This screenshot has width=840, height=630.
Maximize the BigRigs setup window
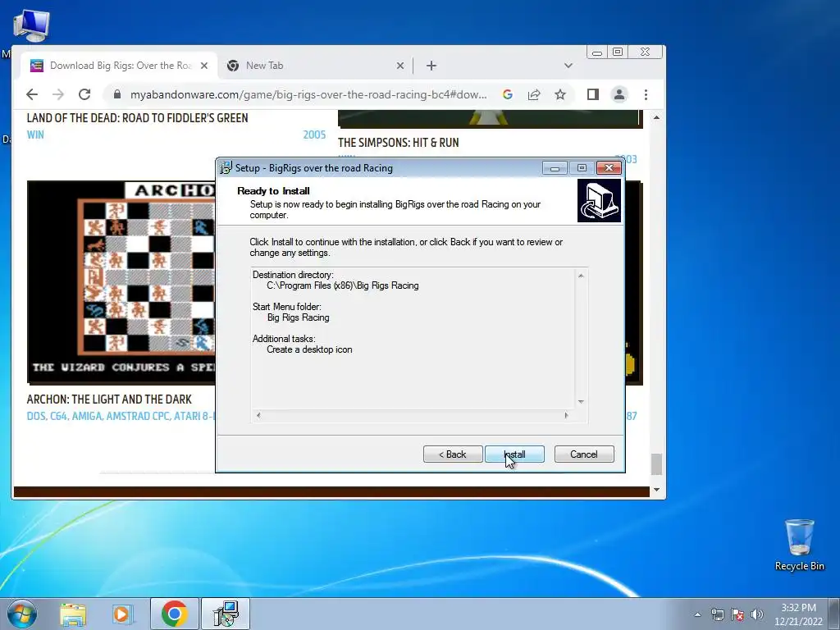point(582,168)
